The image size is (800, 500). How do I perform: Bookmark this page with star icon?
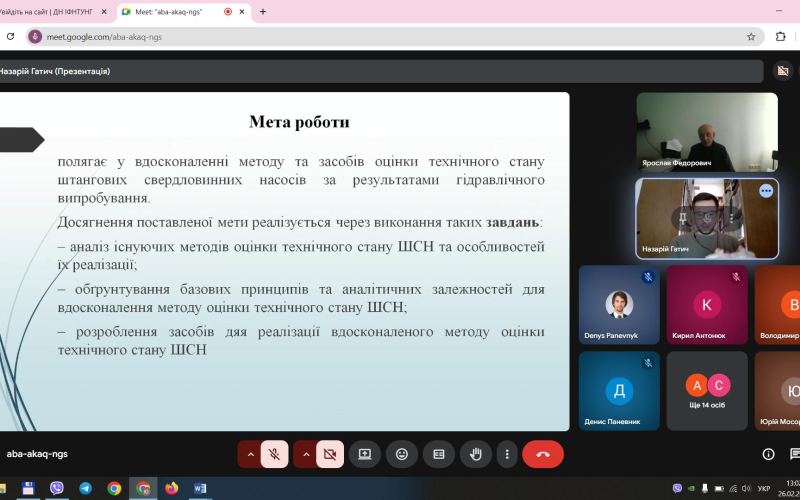751,37
